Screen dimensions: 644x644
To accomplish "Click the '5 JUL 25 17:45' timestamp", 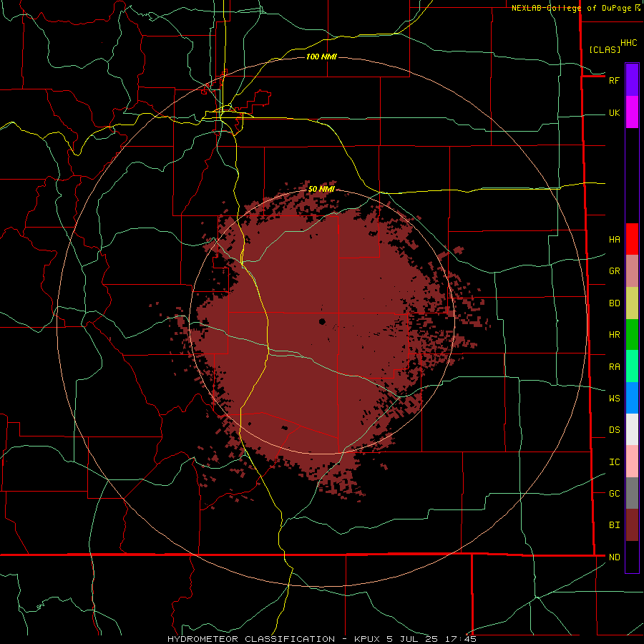I will click(431, 639).
